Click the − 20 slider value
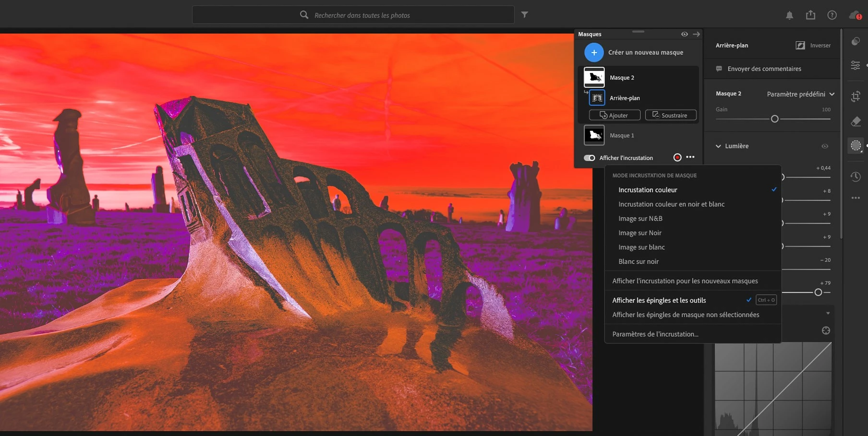 tap(826, 260)
